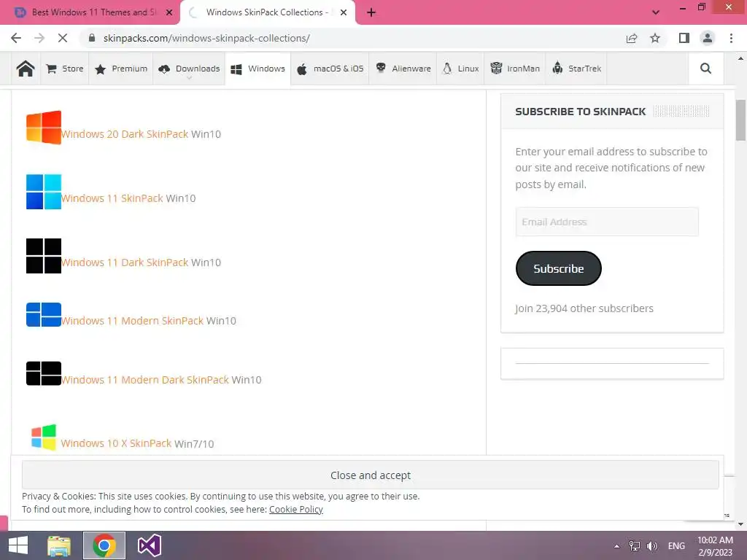
Task: Click the Windows 11 Dark SkinPack black logo
Action: (x=43, y=256)
